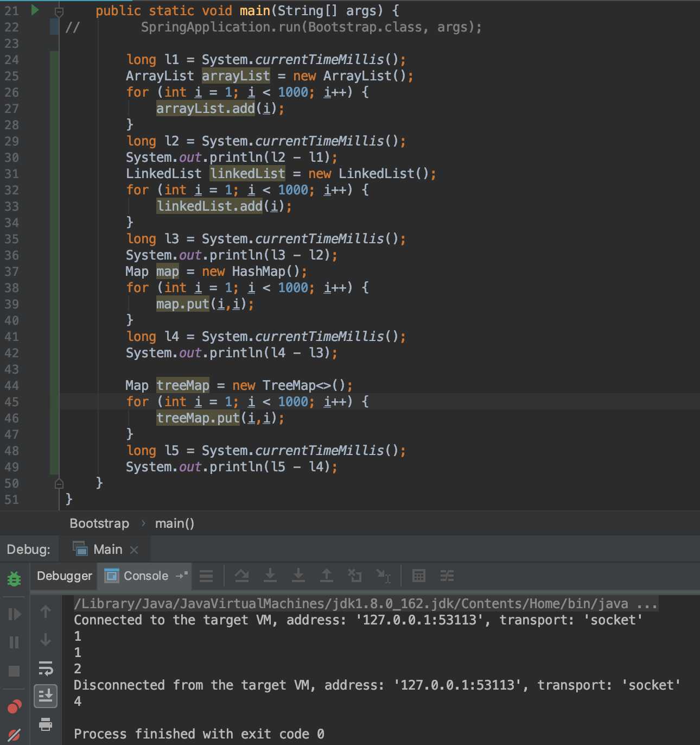Click the up arrow in the console side toolbar
Viewport: 700px width, 745px height.
[46, 612]
